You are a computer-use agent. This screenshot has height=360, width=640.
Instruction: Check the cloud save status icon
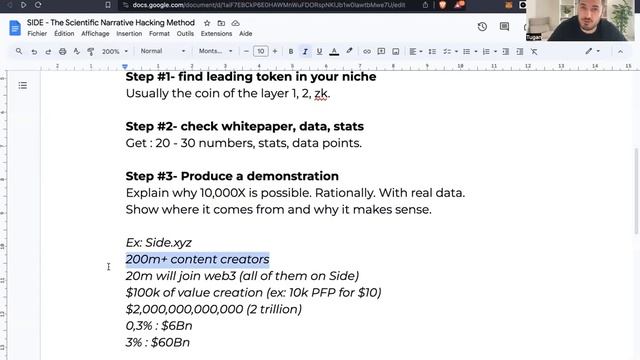click(x=236, y=23)
